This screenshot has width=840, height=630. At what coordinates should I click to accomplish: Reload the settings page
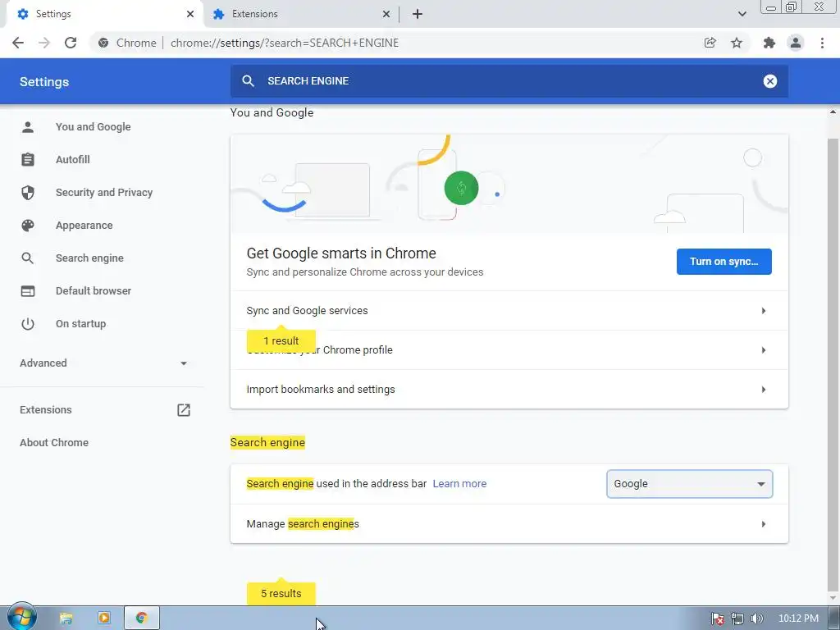pos(71,43)
